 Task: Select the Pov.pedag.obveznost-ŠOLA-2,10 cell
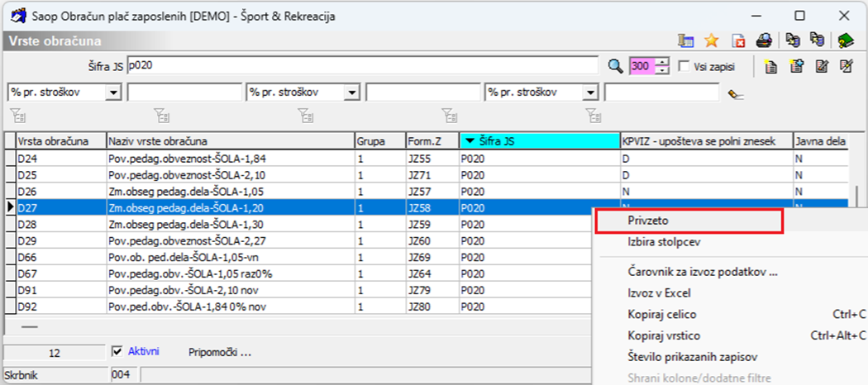231,175
